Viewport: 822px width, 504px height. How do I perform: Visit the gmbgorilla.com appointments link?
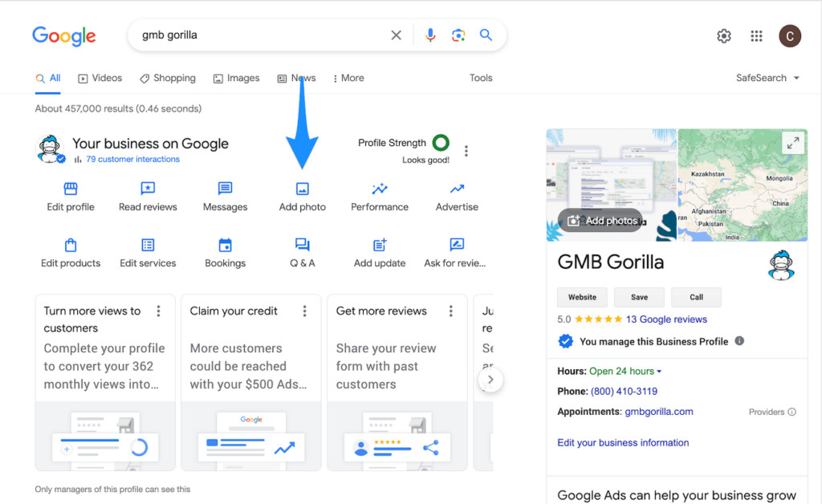pos(659,411)
